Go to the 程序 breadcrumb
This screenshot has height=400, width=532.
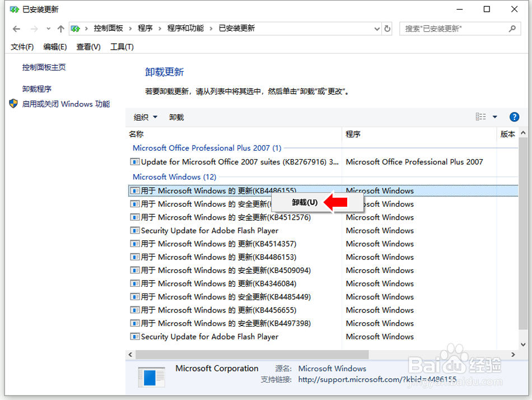coord(145,28)
